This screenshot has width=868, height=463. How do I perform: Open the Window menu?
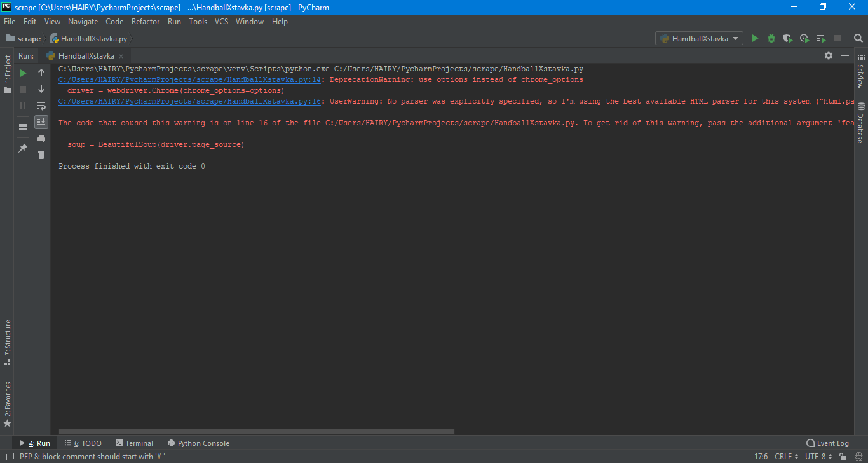(x=250, y=22)
